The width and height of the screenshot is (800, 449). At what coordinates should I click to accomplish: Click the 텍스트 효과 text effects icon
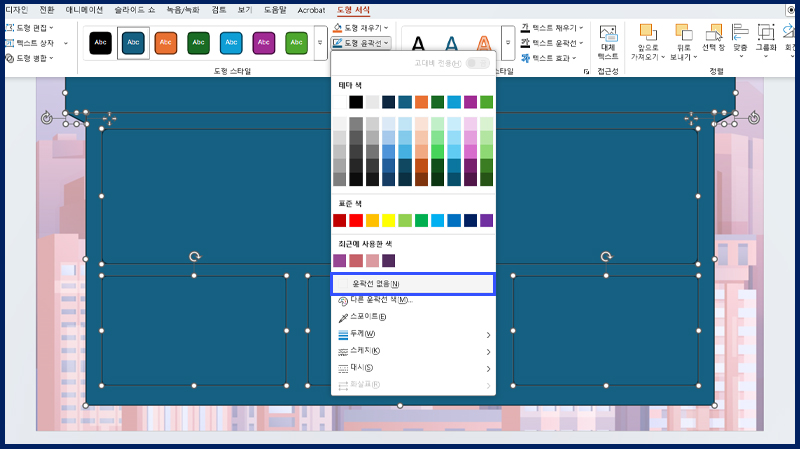pos(526,58)
